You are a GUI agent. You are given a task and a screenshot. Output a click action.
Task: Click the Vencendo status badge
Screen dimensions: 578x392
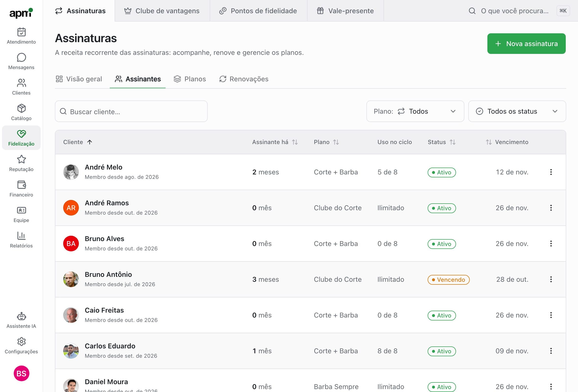tap(448, 280)
